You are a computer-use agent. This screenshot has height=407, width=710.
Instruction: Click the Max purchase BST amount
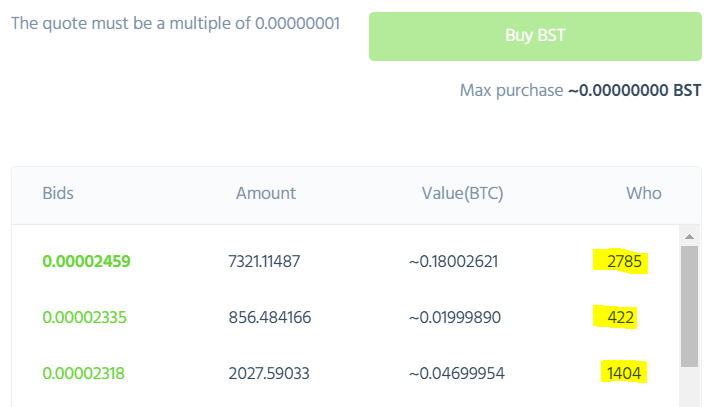[x=634, y=90]
